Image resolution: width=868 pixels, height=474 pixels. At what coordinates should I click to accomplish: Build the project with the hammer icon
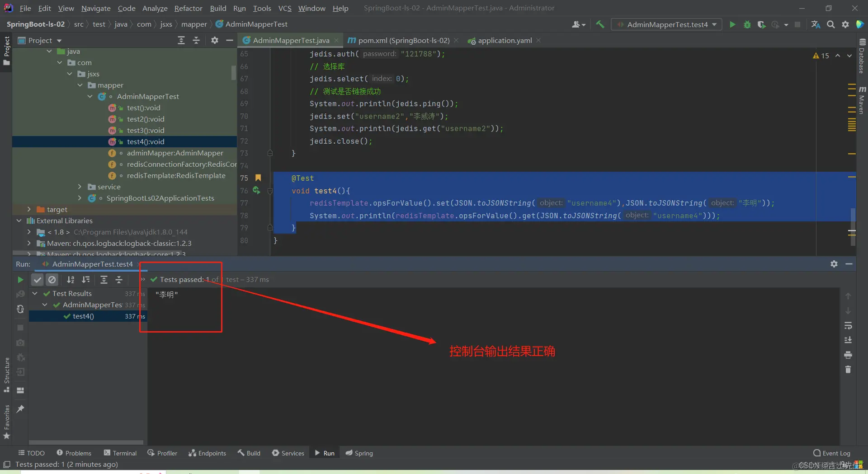[x=600, y=24]
